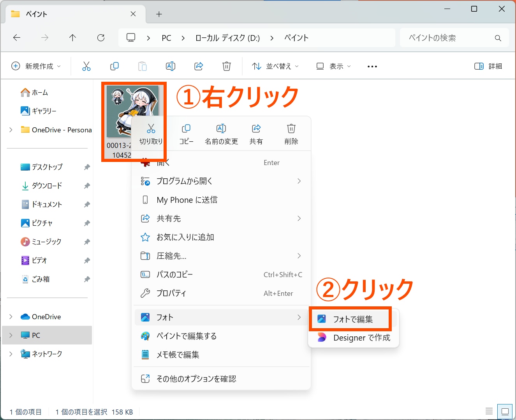The image size is (516, 420).
Task: Open ダウンロード folder in sidebar
Action: click(x=47, y=186)
